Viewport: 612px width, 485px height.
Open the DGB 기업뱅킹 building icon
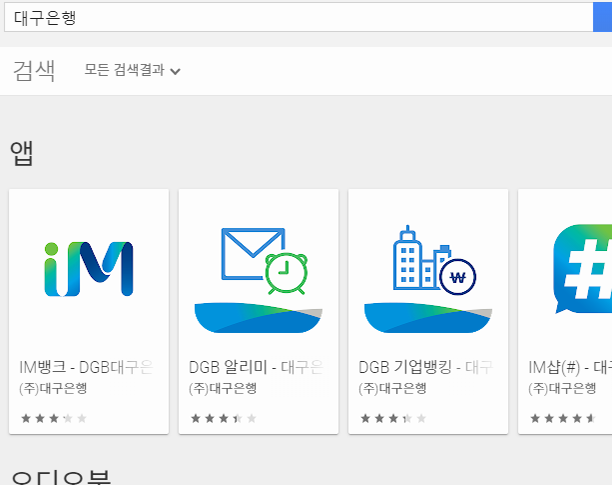[428, 279]
